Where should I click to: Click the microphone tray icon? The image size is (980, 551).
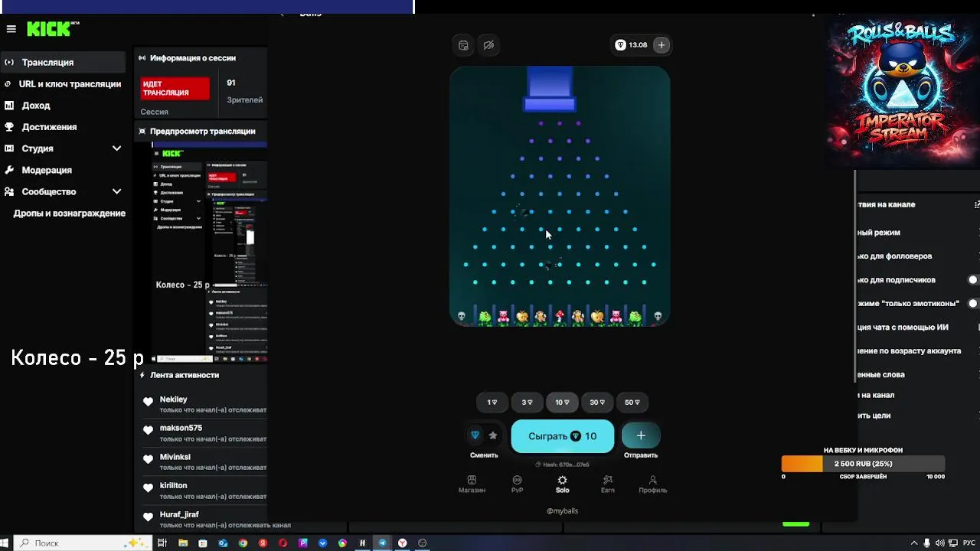point(927,543)
